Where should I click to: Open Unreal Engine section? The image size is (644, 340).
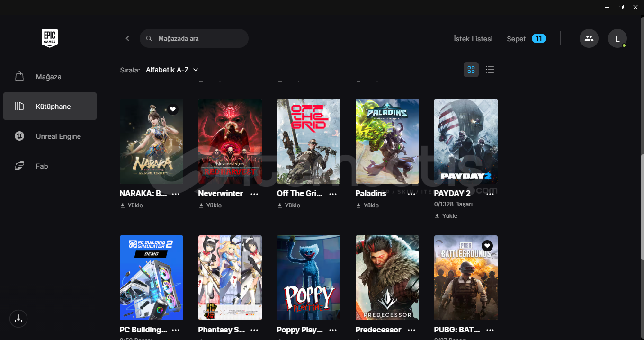50,136
